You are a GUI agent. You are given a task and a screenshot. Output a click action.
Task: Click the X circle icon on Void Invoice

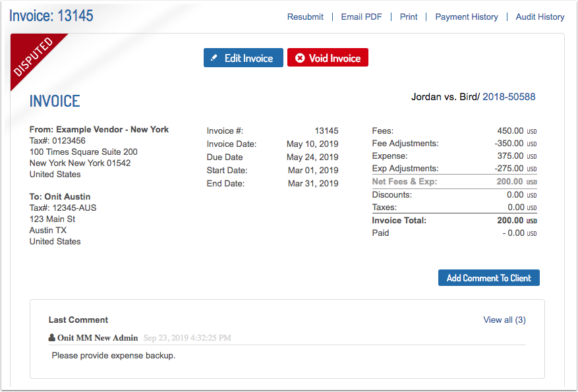300,58
